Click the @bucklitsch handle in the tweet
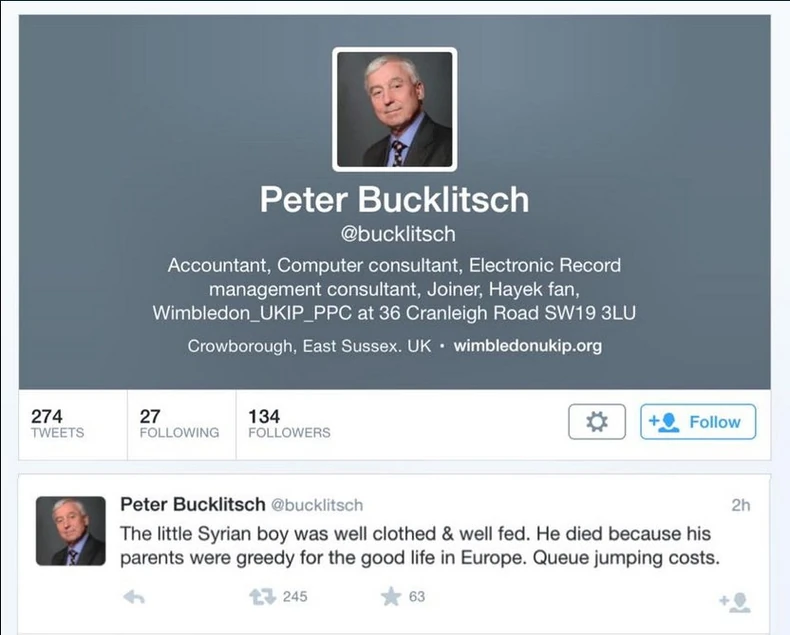790x635 pixels. pos(317,505)
